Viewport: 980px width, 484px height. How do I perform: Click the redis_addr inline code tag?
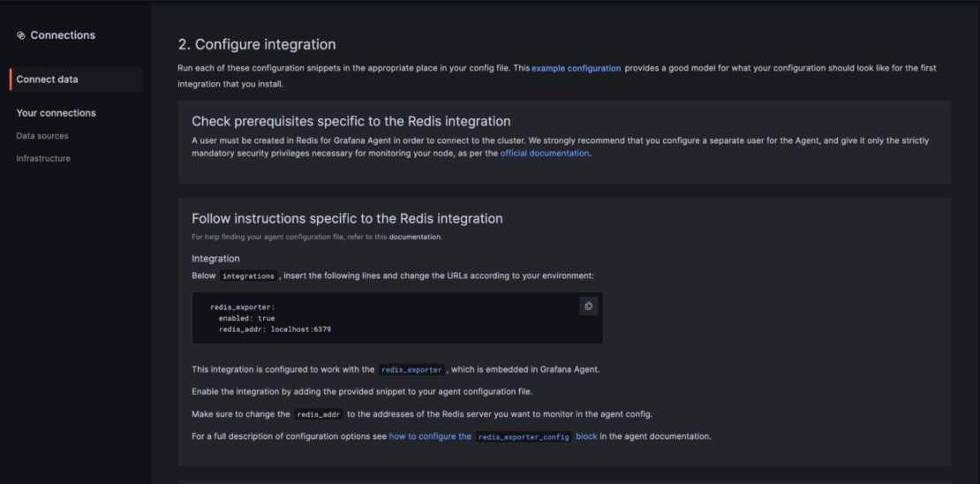[319, 414]
